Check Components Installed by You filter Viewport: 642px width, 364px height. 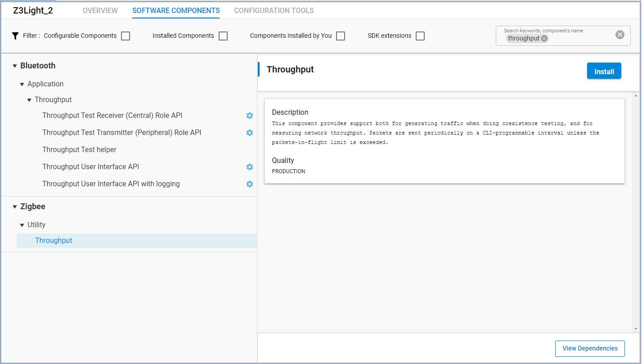[341, 36]
